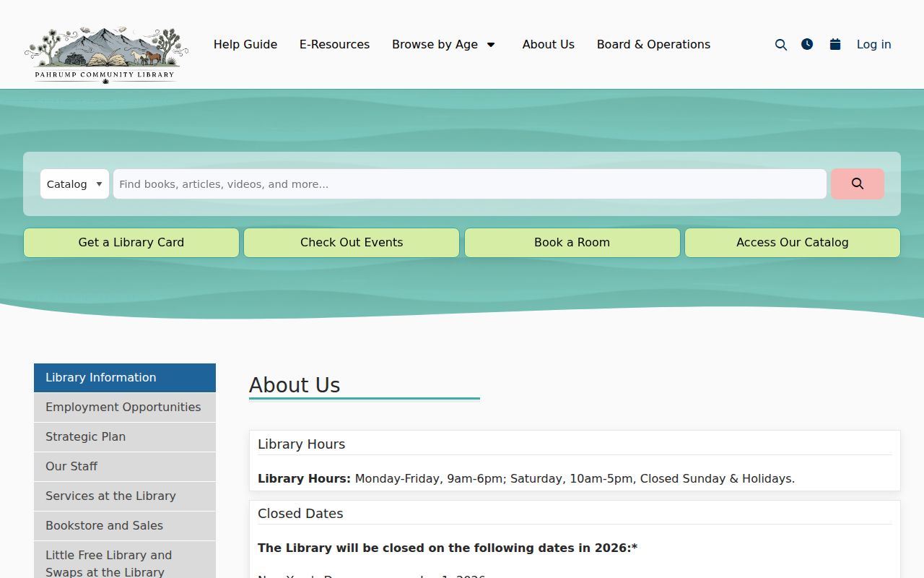Click the Book a Room button
The width and height of the screenshot is (924, 578).
tap(572, 243)
